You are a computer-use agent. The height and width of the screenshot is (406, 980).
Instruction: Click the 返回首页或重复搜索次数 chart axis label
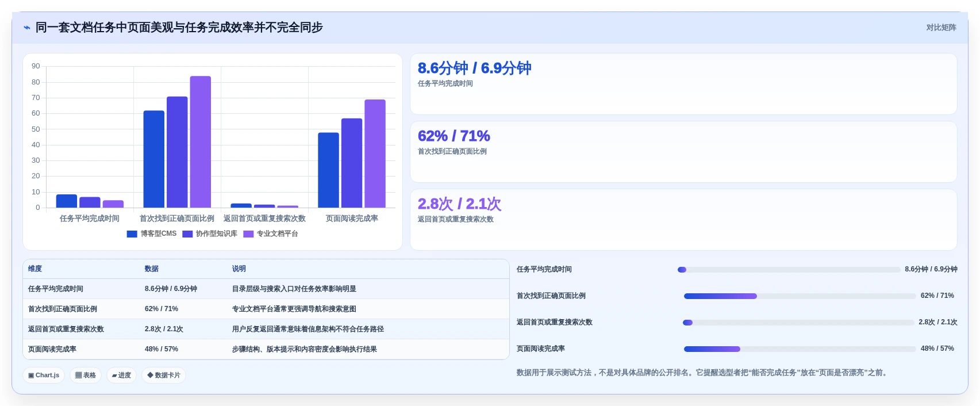(264, 219)
